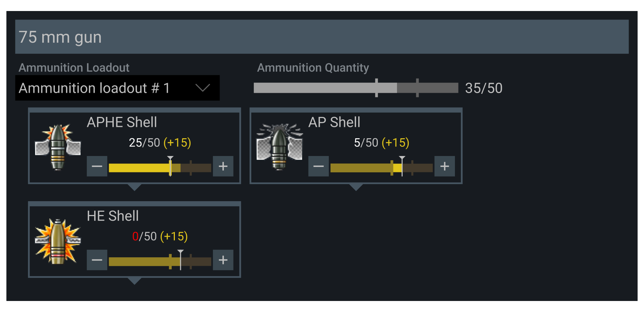644x312 pixels.
Task: Click the HE Shell ammunition icon
Action: pos(58,241)
